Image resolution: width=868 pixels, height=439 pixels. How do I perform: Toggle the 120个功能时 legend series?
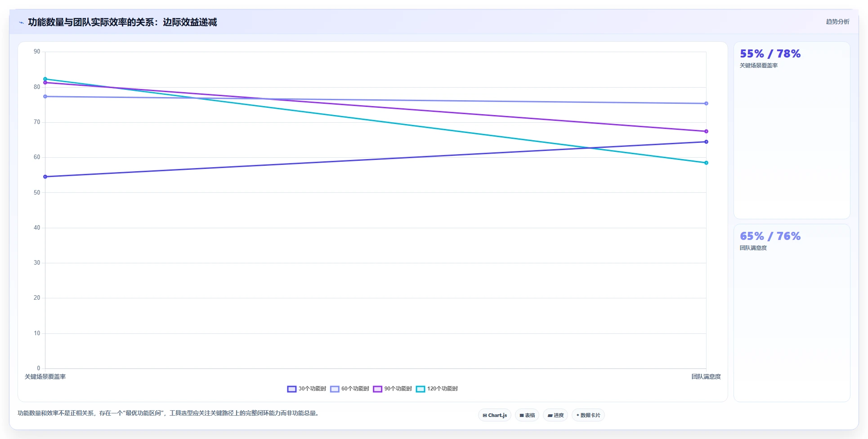[x=437, y=389]
